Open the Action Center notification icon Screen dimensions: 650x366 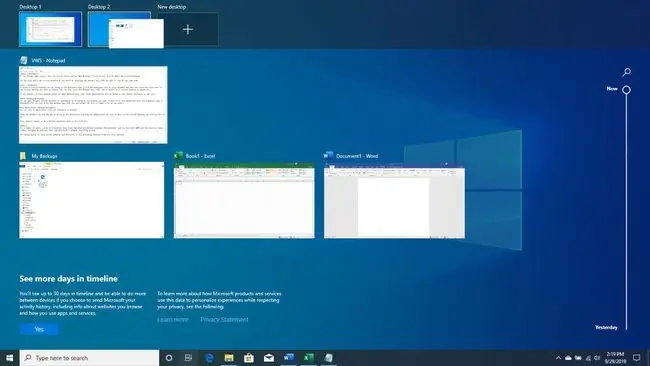coord(637,357)
